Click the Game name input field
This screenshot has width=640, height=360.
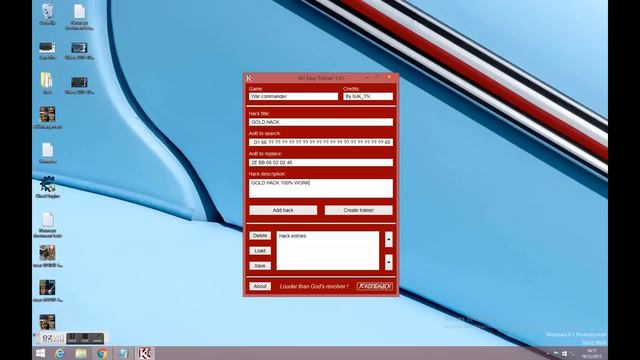point(293,97)
